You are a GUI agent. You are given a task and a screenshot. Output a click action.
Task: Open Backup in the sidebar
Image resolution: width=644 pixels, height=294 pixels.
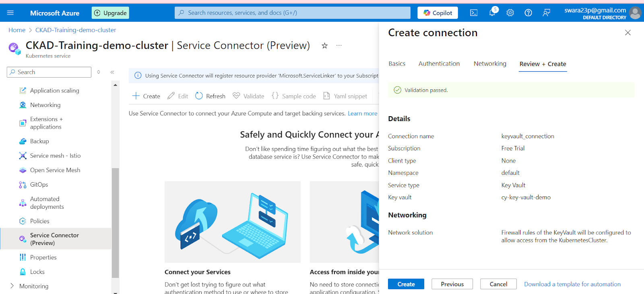click(x=39, y=141)
